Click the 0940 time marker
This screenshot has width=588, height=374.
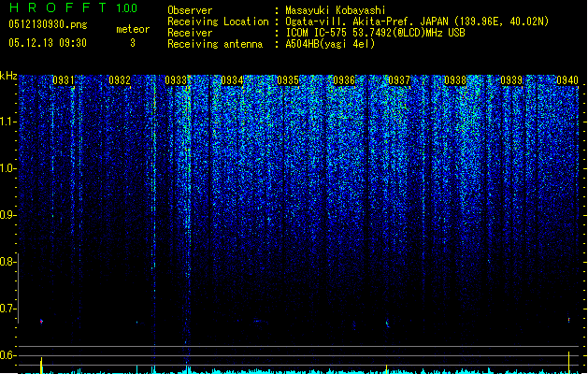point(567,80)
